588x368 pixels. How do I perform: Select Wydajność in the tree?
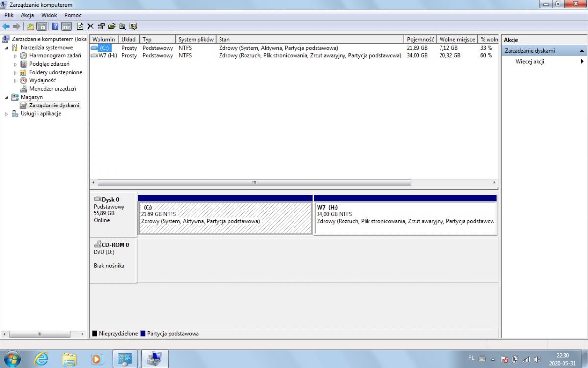[x=43, y=80]
